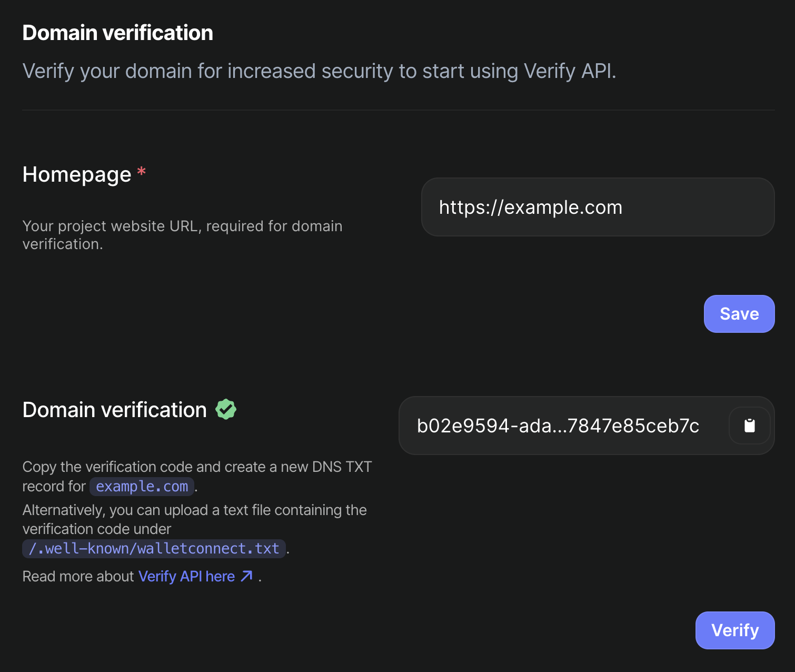
Task: Open the Verify API here link
Action: click(x=186, y=576)
